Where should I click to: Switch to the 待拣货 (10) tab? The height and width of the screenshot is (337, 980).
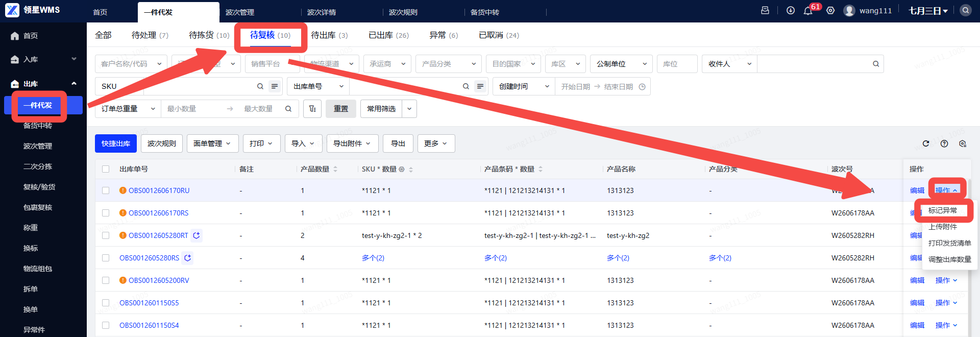209,35
